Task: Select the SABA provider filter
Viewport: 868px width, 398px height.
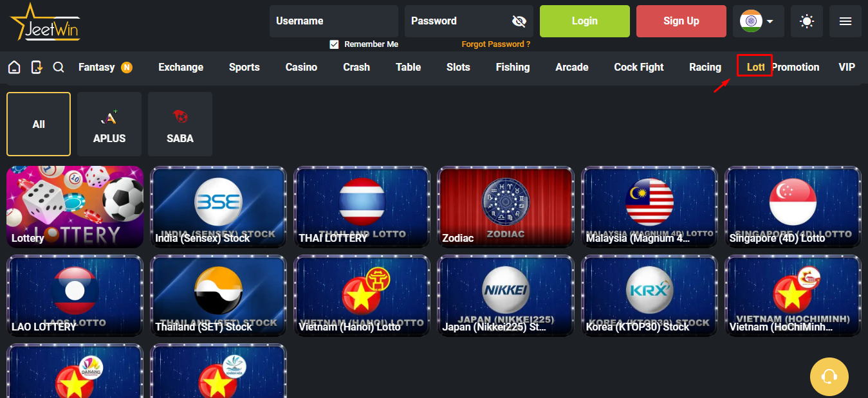Action: [180, 124]
